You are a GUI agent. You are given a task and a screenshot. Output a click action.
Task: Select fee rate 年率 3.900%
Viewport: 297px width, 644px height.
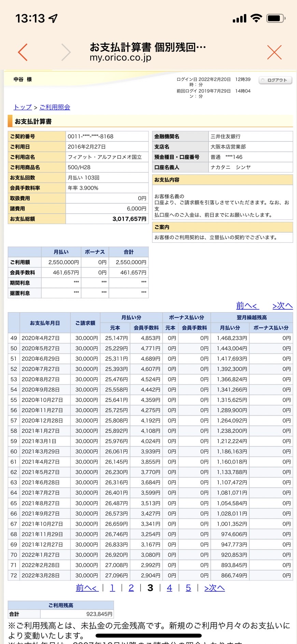click(83, 188)
